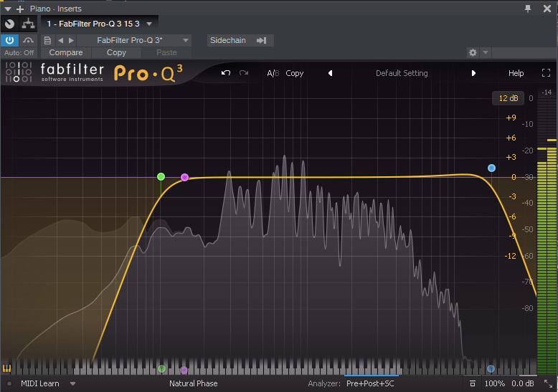Pin the plugin window with the pin icon
Screen dimensions: 558x392
(x=529, y=9)
